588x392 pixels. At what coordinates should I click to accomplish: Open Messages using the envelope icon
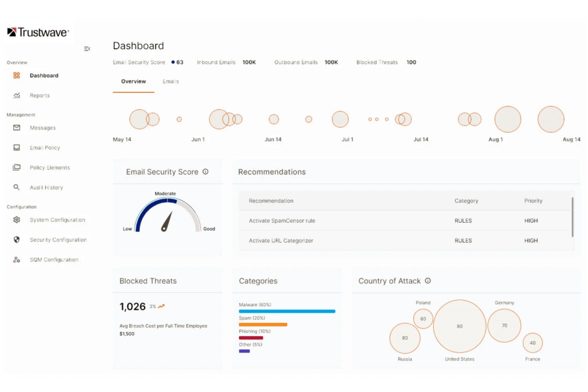(x=16, y=127)
